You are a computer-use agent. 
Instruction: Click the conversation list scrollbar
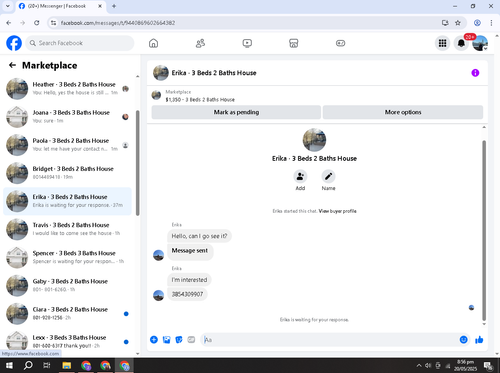click(138, 163)
